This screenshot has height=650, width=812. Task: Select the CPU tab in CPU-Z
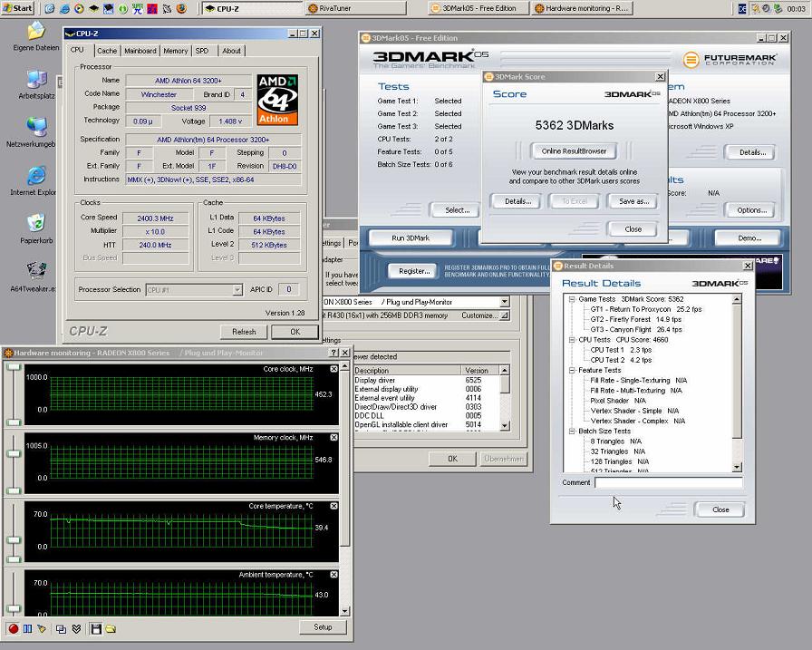point(77,50)
